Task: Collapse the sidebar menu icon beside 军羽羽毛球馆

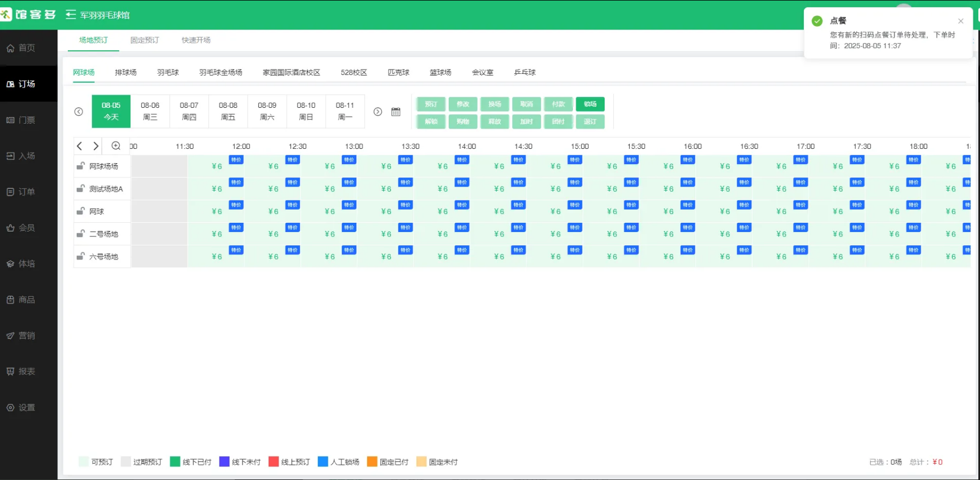Action: click(x=71, y=15)
